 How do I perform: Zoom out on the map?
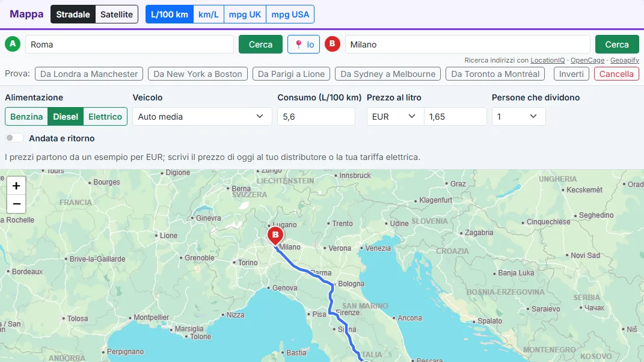tap(16, 204)
